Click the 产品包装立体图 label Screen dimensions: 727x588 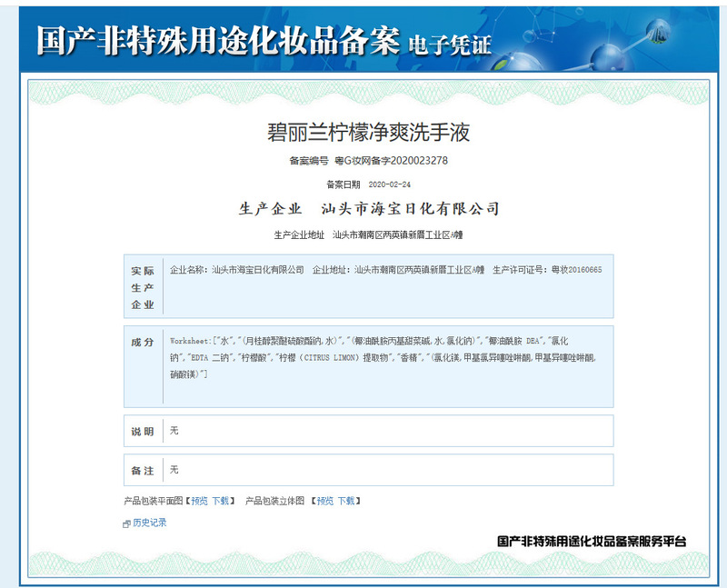pyautogui.click(x=275, y=501)
